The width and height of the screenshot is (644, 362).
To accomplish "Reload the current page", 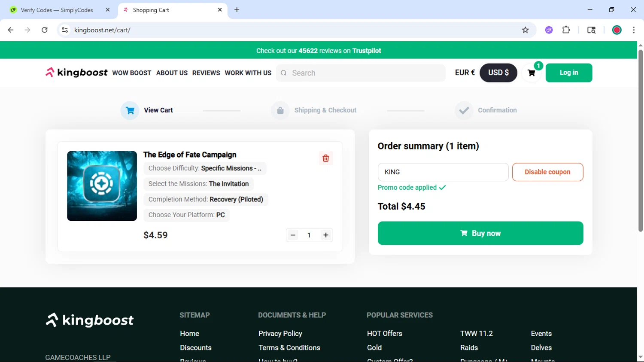I will pos(45,30).
